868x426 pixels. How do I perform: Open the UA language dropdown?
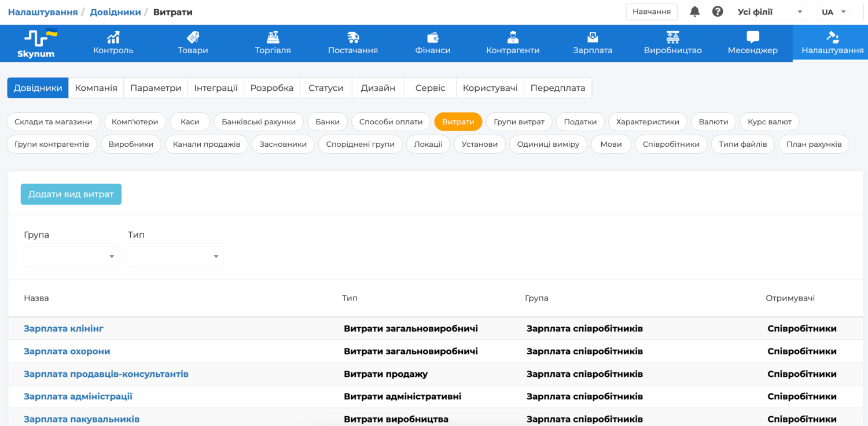(x=833, y=12)
